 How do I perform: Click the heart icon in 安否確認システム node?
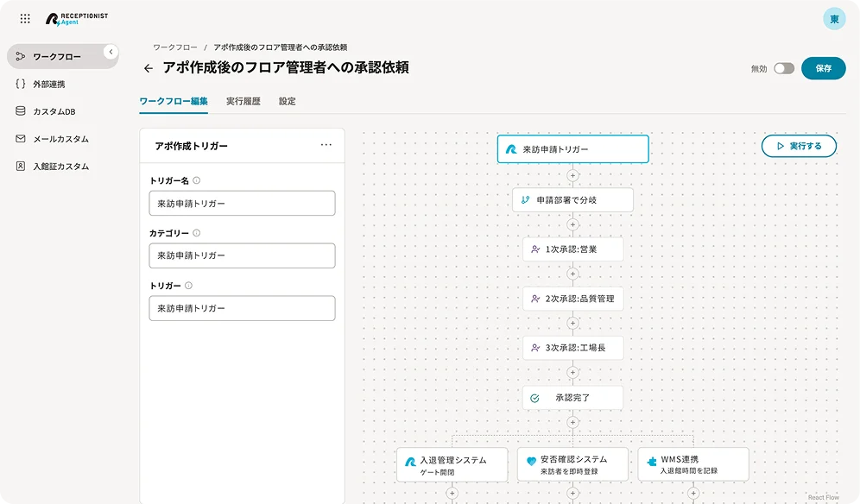tap(531, 461)
